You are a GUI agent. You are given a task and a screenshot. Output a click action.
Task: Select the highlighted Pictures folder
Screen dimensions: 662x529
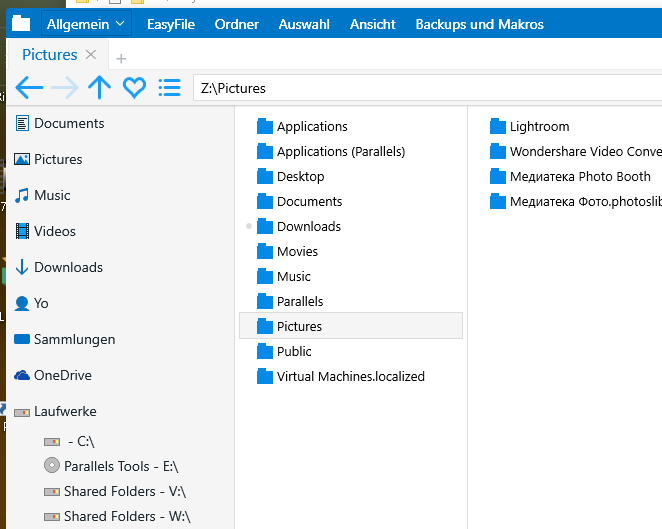351,326
